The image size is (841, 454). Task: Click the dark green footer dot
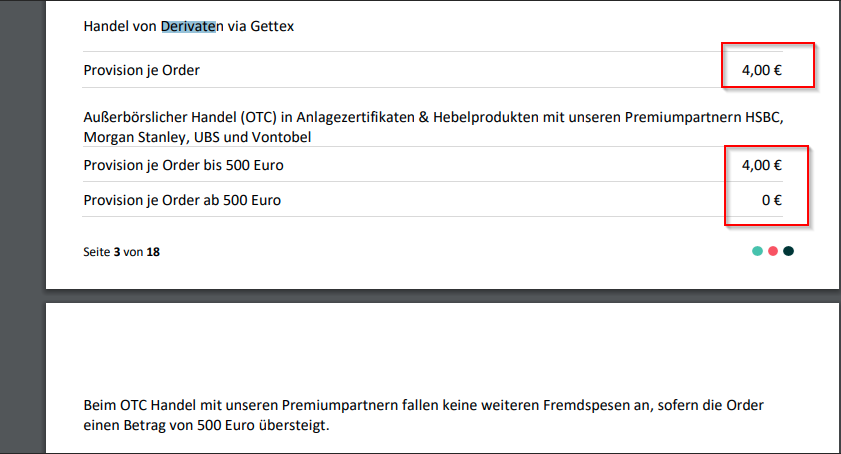click(x=788, y=251)
